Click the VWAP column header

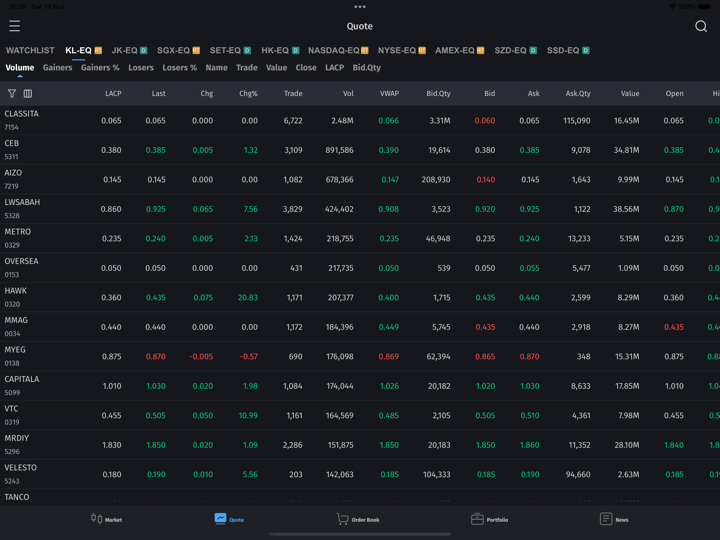pos(389,94)
